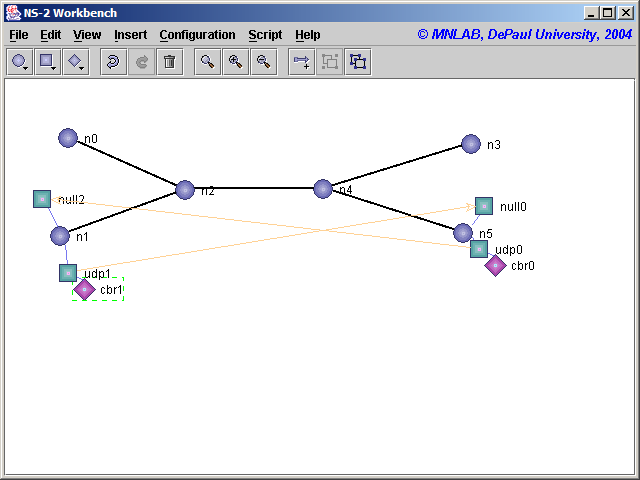The image size is (640, 480).
Task: Click the udp1 label text
Action: coord(97,273)
